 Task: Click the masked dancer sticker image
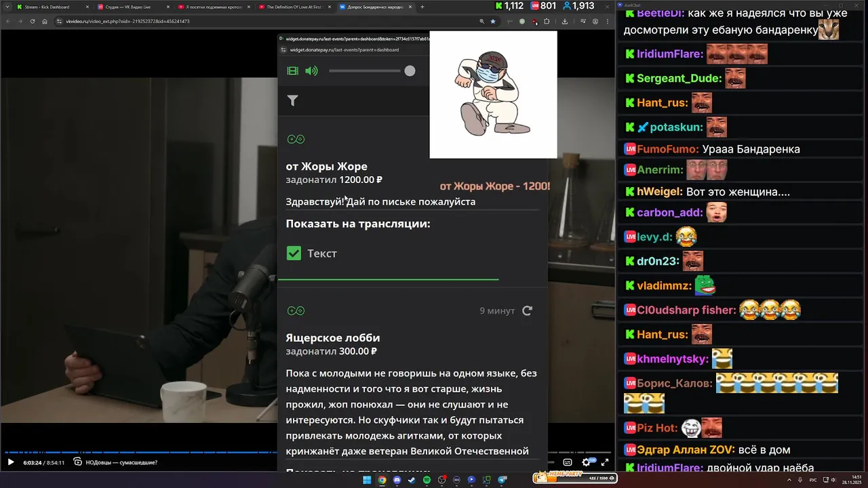pyautogui.click(x=493, y=94)
